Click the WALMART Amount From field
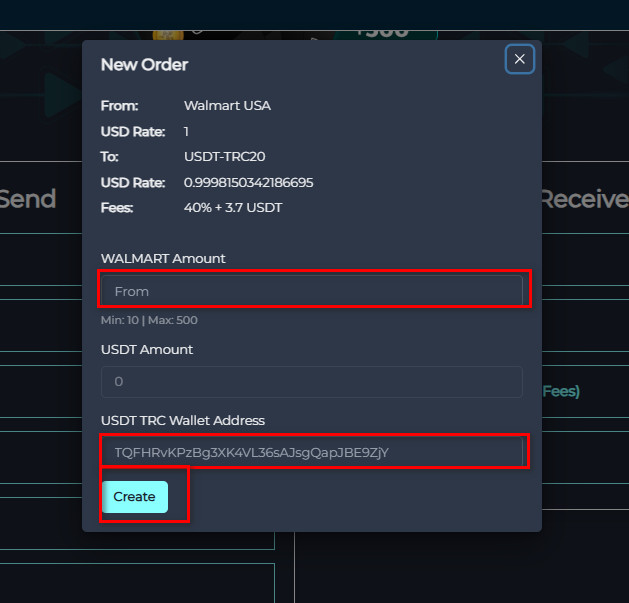 click(312, 291)
